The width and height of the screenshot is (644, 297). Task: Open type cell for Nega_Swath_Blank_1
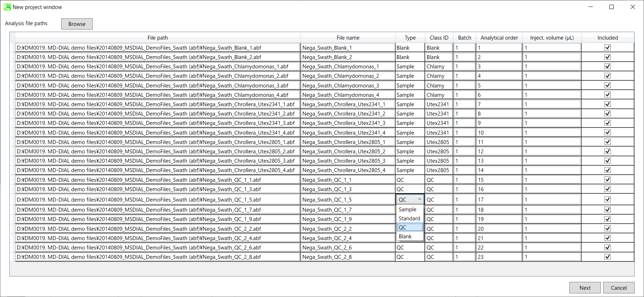[409, 48]
